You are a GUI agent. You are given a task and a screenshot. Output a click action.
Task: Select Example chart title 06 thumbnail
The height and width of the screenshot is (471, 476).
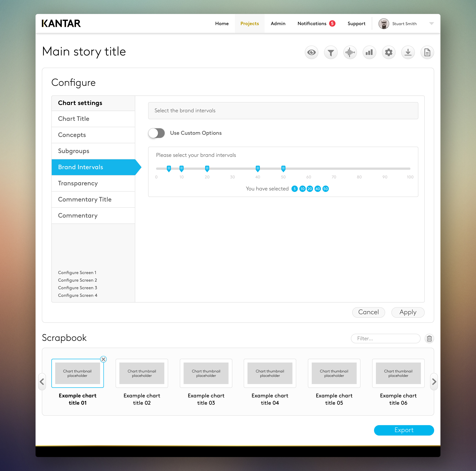pos(398,373)
